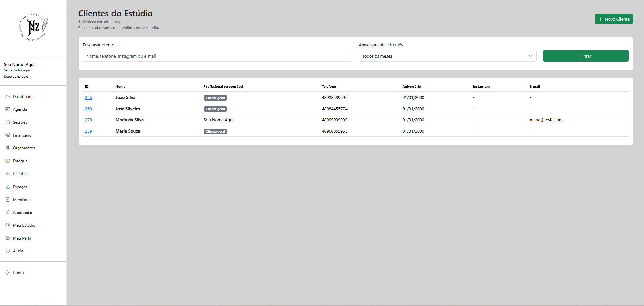Click the Profissional responsável column header
The image size is (644, 306).
(223, 87)
